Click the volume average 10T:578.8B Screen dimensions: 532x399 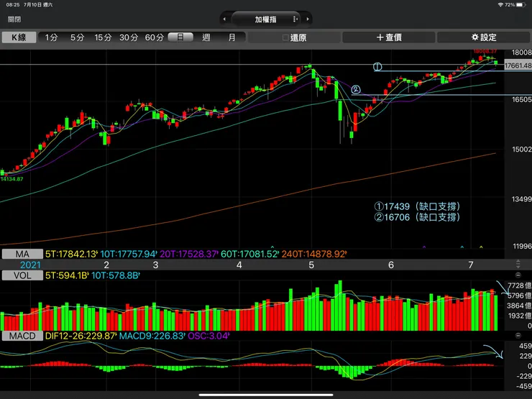point(116,275)
